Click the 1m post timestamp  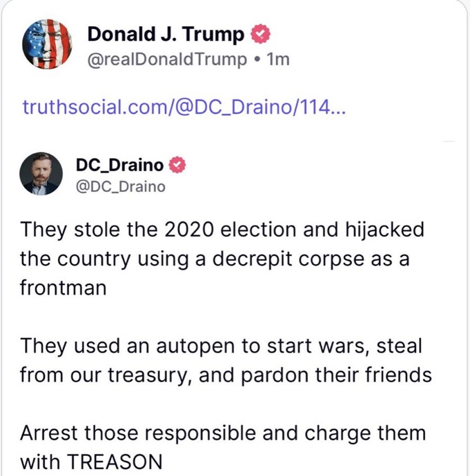[x=278, y=59]
